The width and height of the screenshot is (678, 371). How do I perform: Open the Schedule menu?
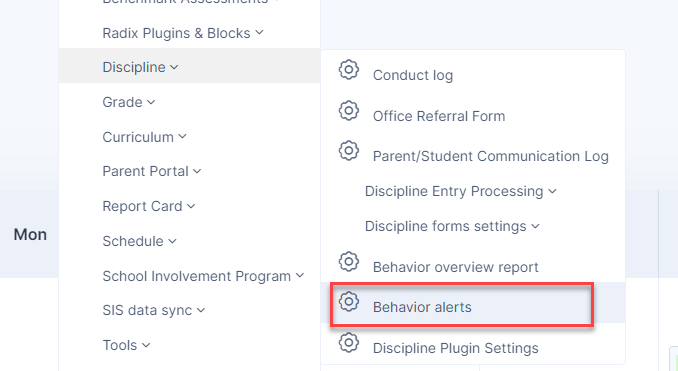139,241
